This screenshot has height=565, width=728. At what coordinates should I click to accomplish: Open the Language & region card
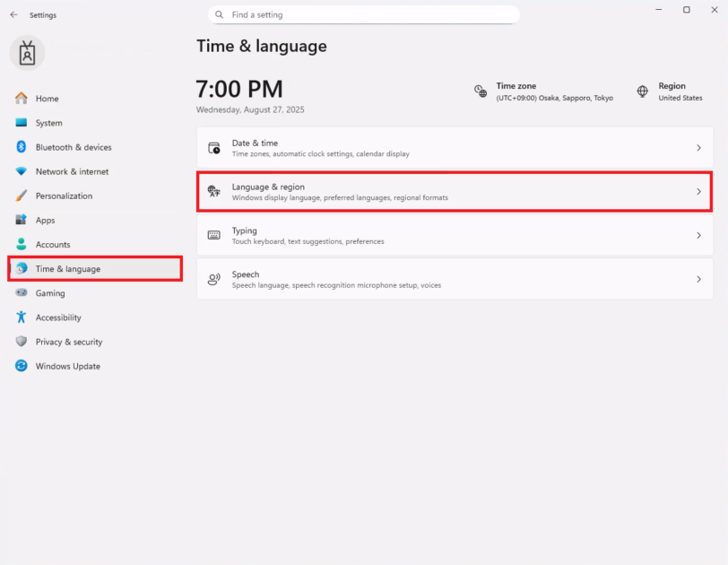[455, 192]
